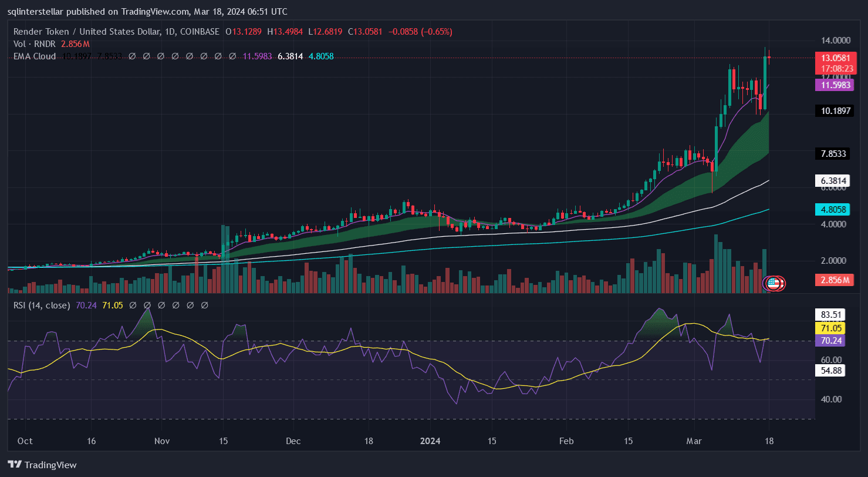The height and width of the screenshot is (477, 868).
Task: Click the 83.51 RSI axis label
Action: 831,314
